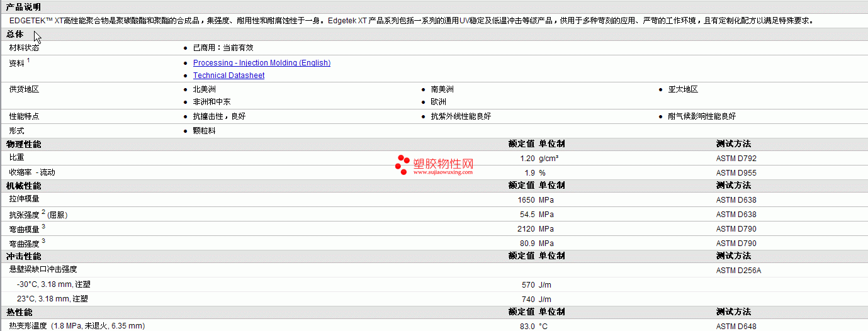Click the ASTM D648 test method
Image resolution: width=868 pixels, height=331 pixels.
[x=736, y=327]
